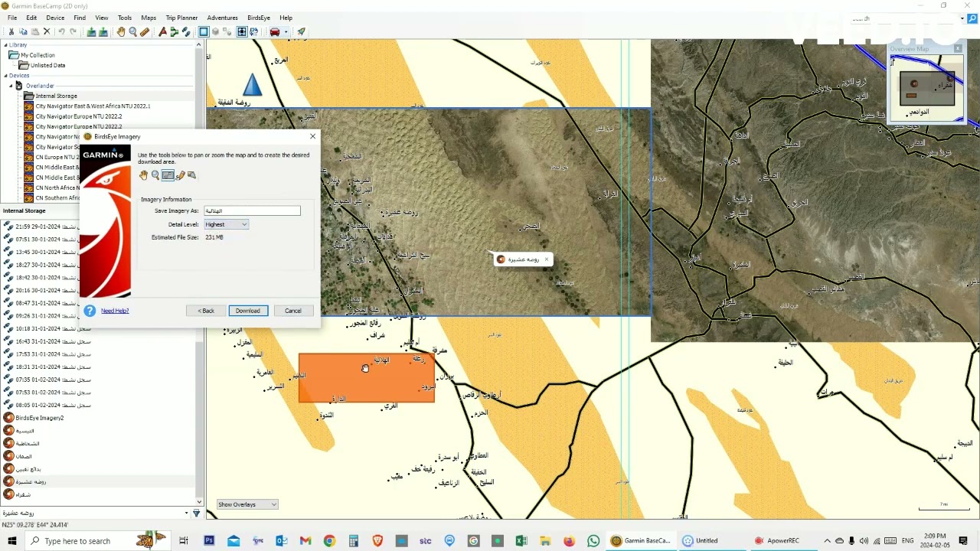The image size is (980, 551).
Task: Click the Receive from Device icon
Action: tap(103, 32)
